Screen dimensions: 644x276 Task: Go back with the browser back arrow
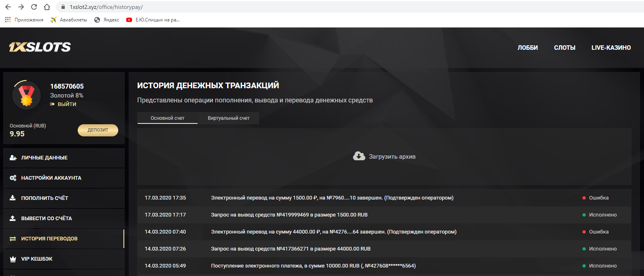pos(8,7)
